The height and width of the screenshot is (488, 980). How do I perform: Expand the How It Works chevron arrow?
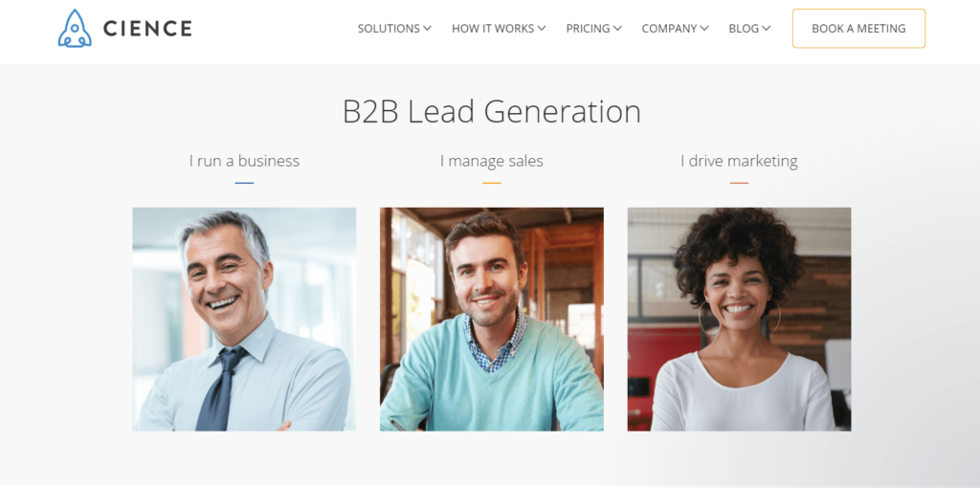(542, 28)
